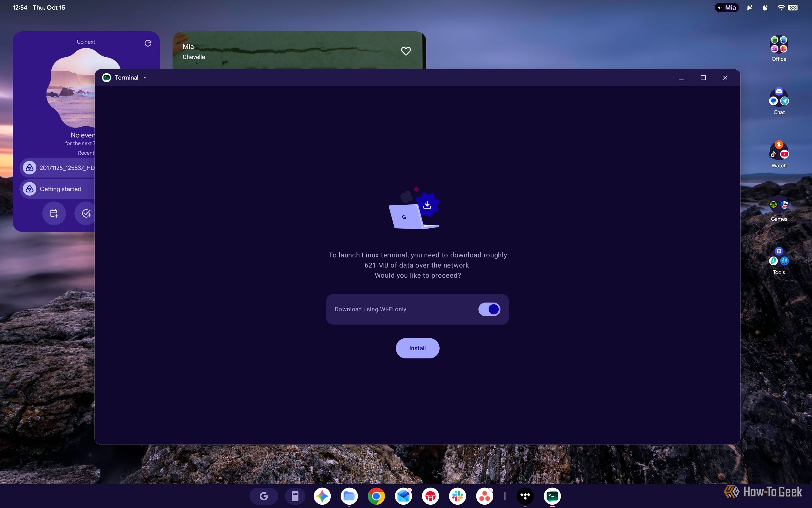Open the Games app folder
812x508 pixels.
pyautogui.click(x=779, y=208)
